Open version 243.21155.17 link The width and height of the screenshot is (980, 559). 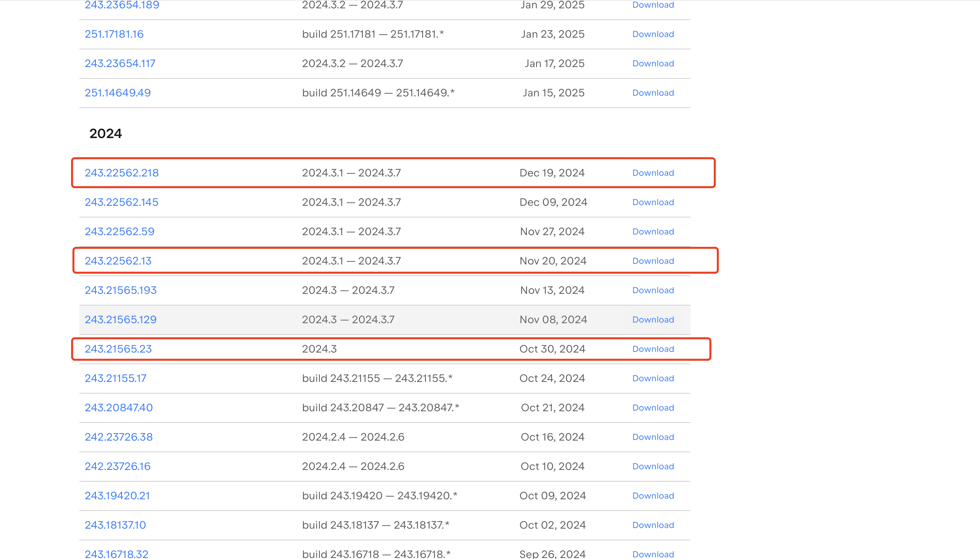point(115,379)
